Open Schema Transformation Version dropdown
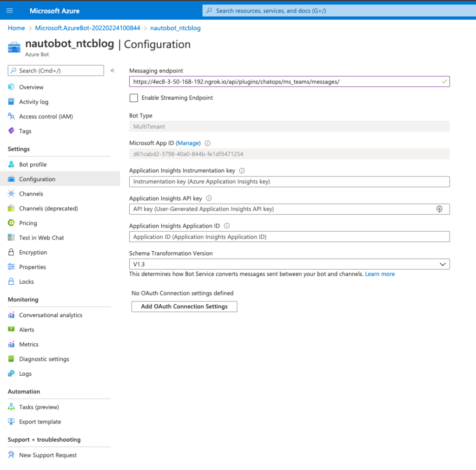 [x=289, y=264]
